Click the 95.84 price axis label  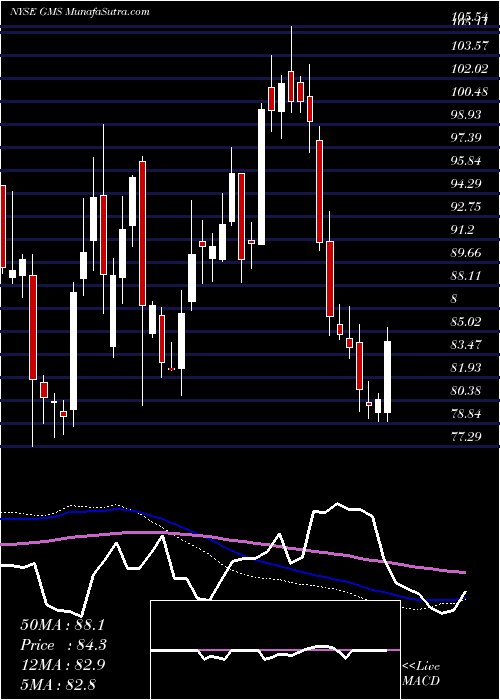467,161
